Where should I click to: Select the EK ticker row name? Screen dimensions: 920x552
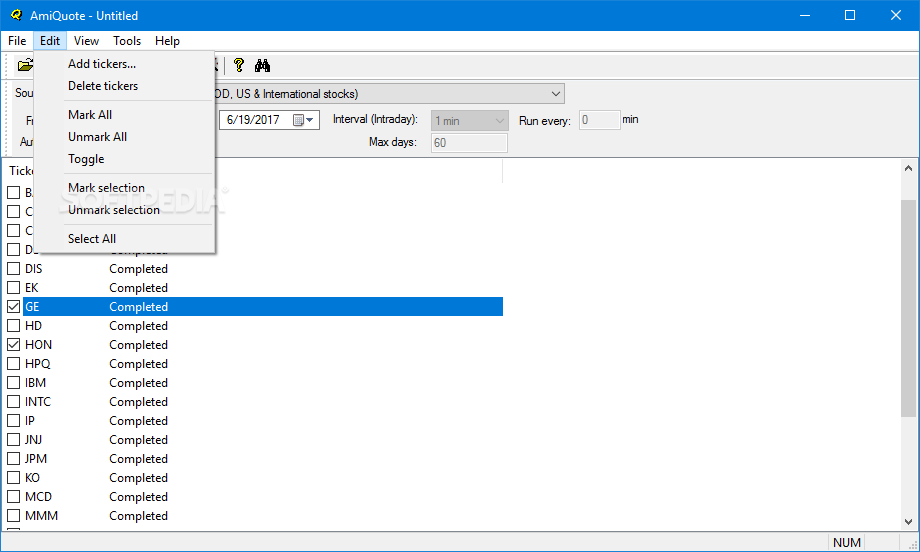coord(32,287)
